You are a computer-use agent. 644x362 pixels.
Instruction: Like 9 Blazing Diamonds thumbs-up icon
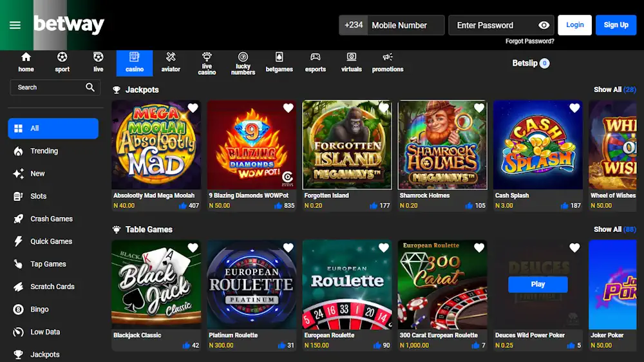coord(278,205)
